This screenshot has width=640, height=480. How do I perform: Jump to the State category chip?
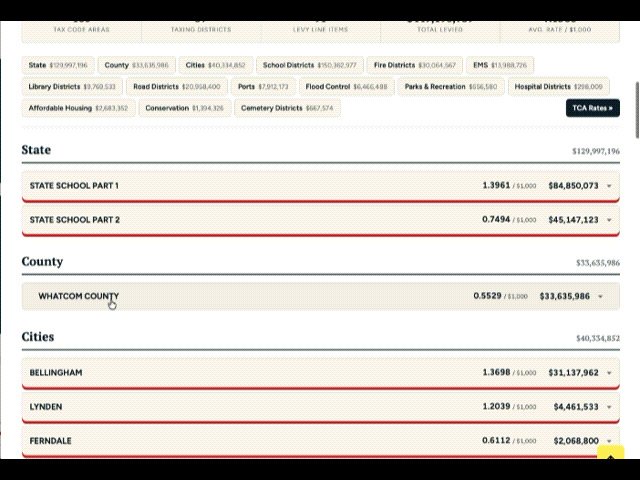(x=58, y=65)
